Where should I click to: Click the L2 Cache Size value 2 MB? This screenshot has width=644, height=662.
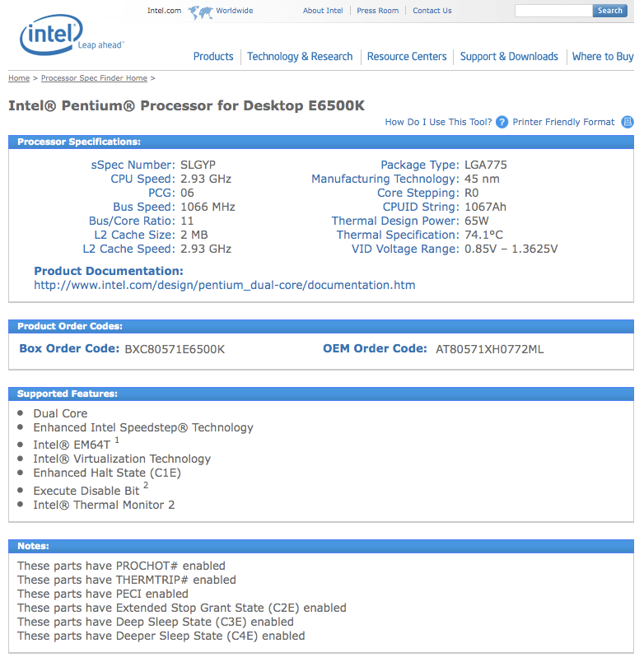194,235
